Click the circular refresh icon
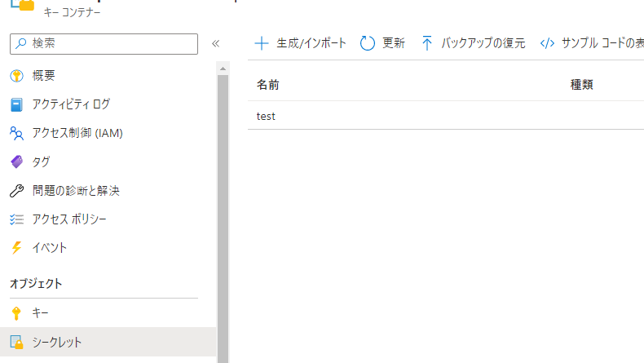This screenshot has height=363, width=644. (x=367, y=43)
